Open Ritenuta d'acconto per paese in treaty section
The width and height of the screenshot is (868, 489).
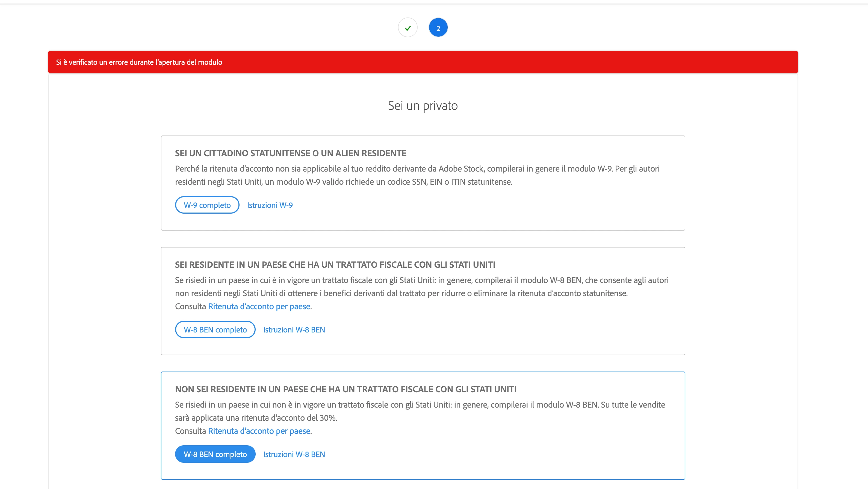pyautogui.click(x=259, y=306)
